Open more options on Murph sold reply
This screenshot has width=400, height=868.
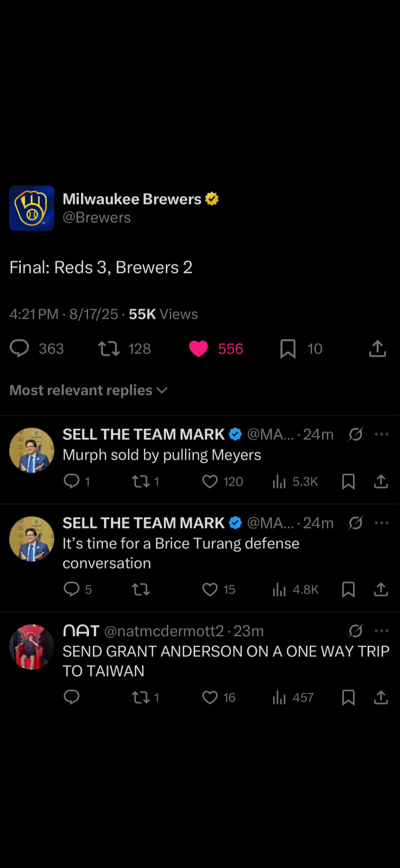coord(381,434)
